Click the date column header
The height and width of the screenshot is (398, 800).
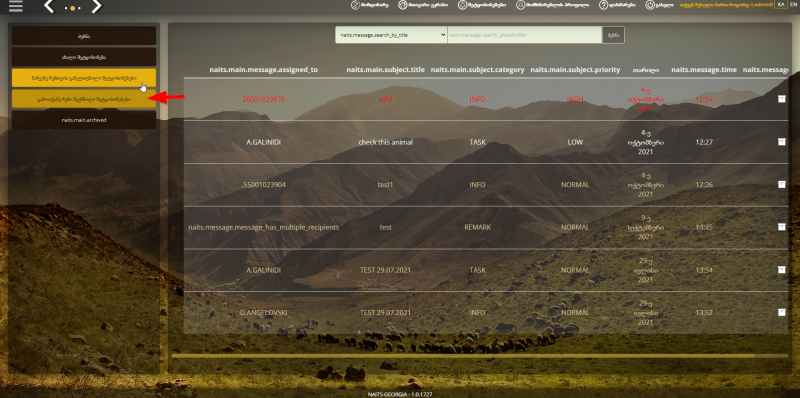click(x=645, y=70)
